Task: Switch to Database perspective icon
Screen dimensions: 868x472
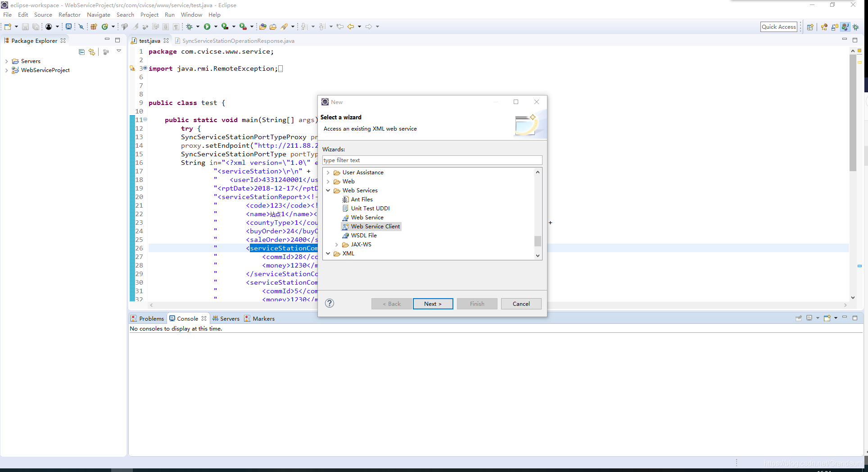Action: tap(835, 27)
